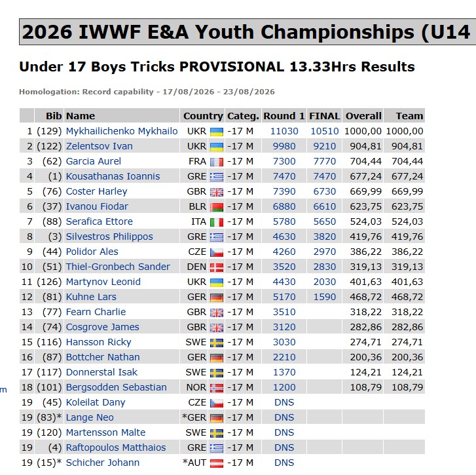Open Garcia Aurel's FINAL score 7770
Screen dimensions: 476x475
325,161
